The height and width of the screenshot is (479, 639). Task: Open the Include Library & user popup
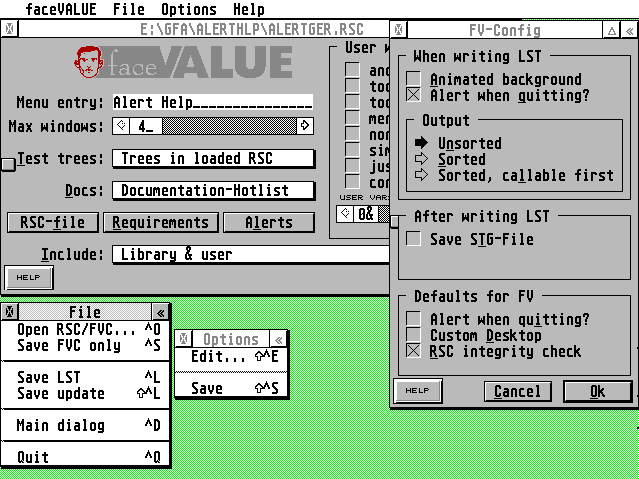tap(250, 255)
